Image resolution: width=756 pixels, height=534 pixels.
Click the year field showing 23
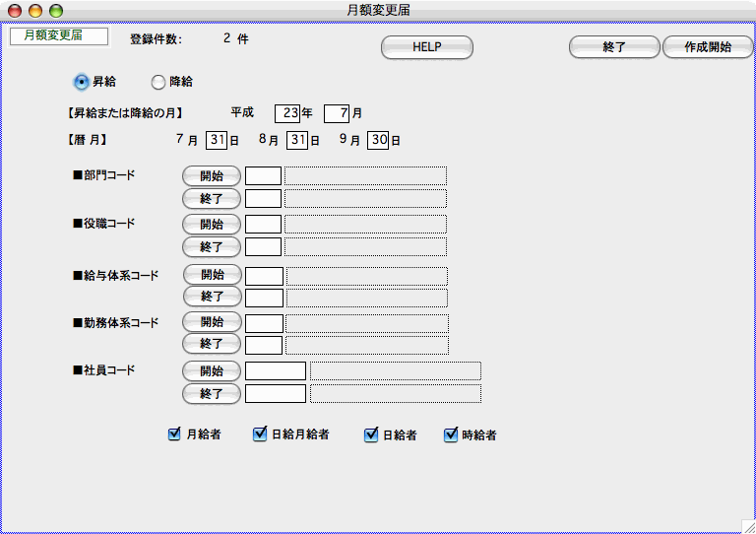coord(287,113)
